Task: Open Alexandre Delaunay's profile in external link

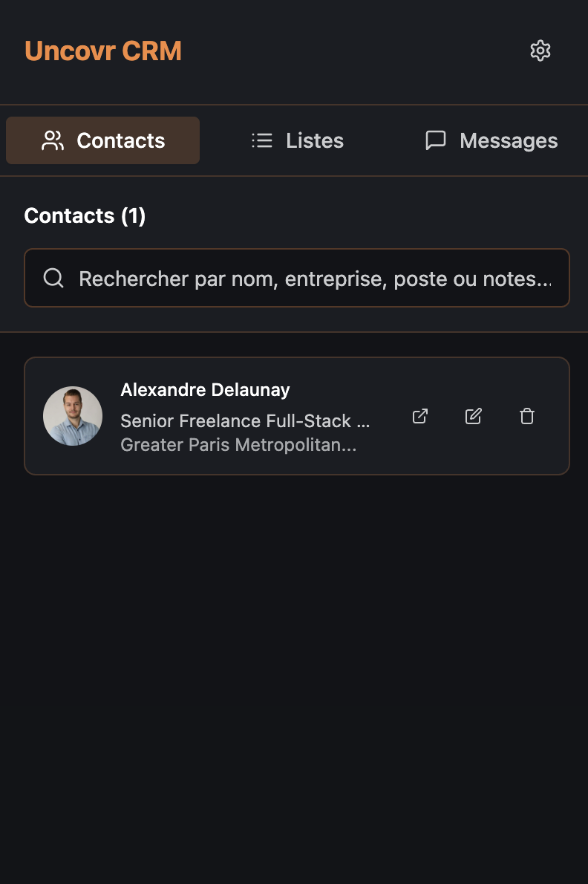Action: [x=420, y=416]
